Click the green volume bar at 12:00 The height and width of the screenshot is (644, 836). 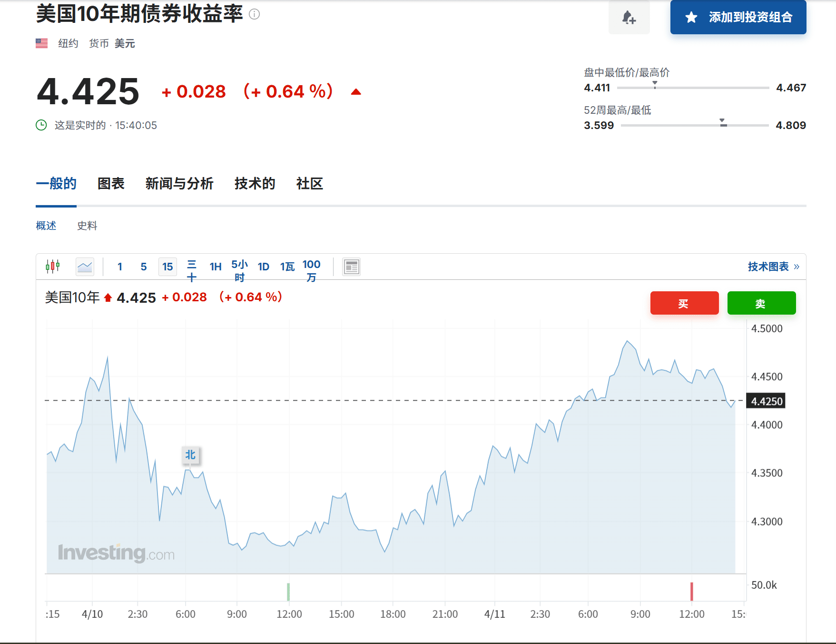(288, 592)
